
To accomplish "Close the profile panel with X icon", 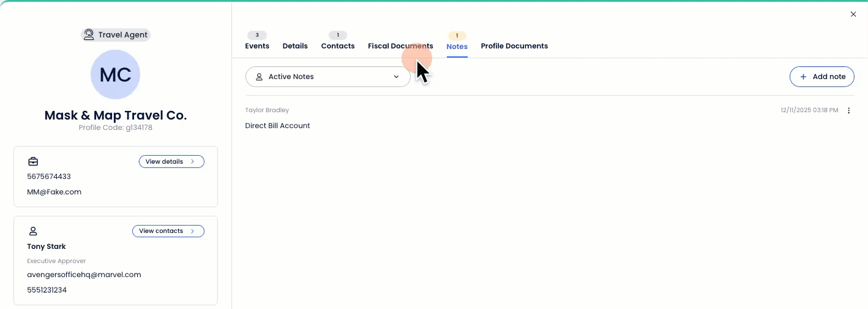I will click(x=853, y=14).
